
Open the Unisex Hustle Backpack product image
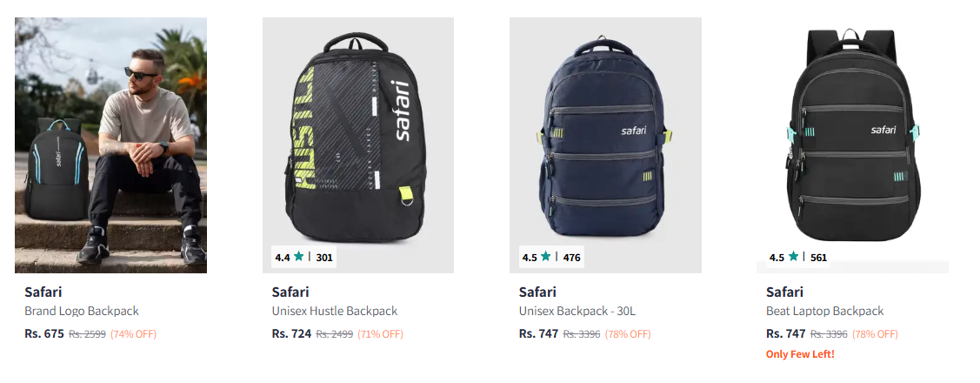[x=358, y=139]
